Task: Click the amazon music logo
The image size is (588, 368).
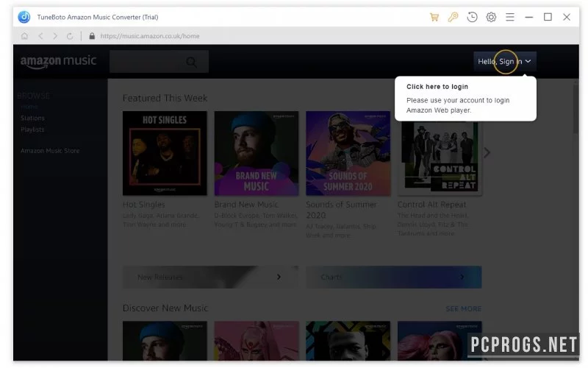Action: (x=58, y=62)
